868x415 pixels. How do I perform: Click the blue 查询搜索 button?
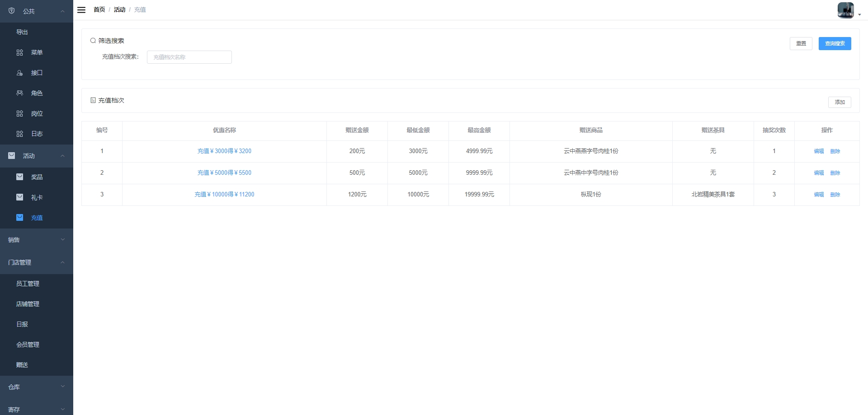point(835,43)
